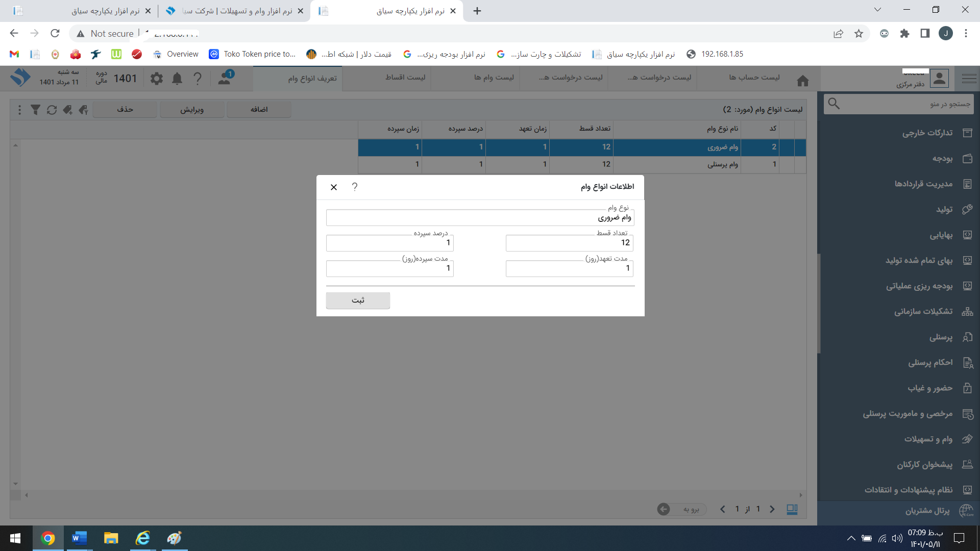This screenshot has height=551, width=980.
Task: Close the اطلاعات انواع وام dialog
Action: click(x=334, y=187)
